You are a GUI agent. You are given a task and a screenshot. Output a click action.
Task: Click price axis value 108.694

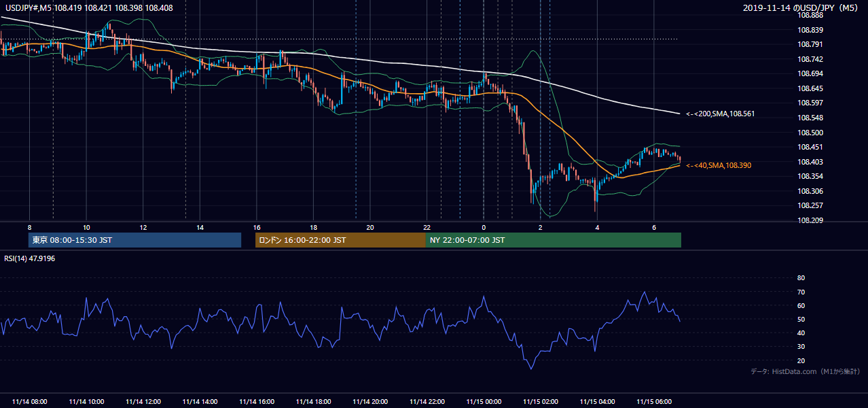(x=810, y=73)
